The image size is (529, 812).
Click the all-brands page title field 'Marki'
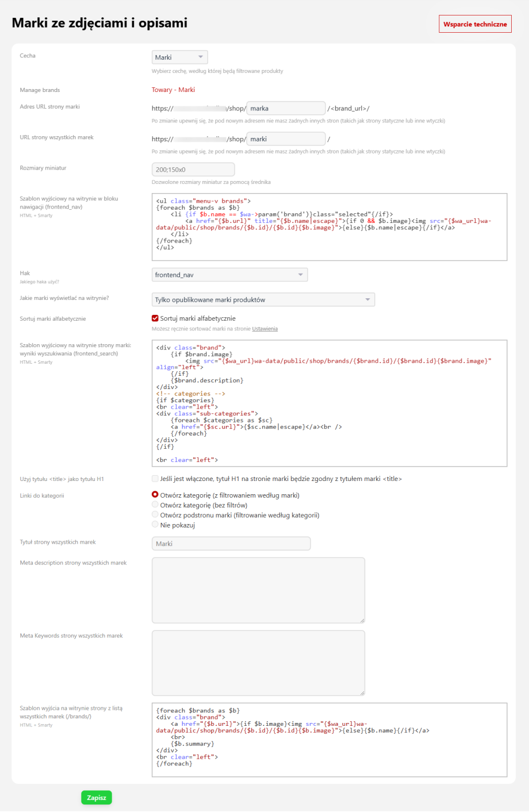coord(231,544)
